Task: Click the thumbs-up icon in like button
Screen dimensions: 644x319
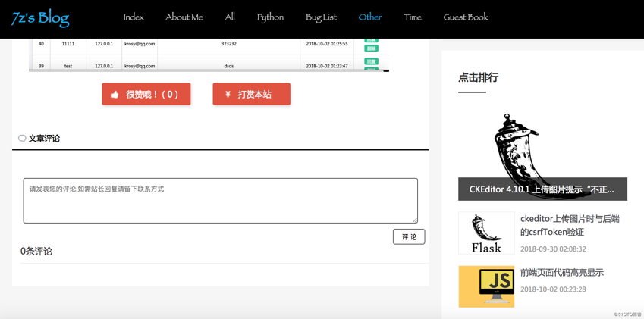Action: (115, 94)
